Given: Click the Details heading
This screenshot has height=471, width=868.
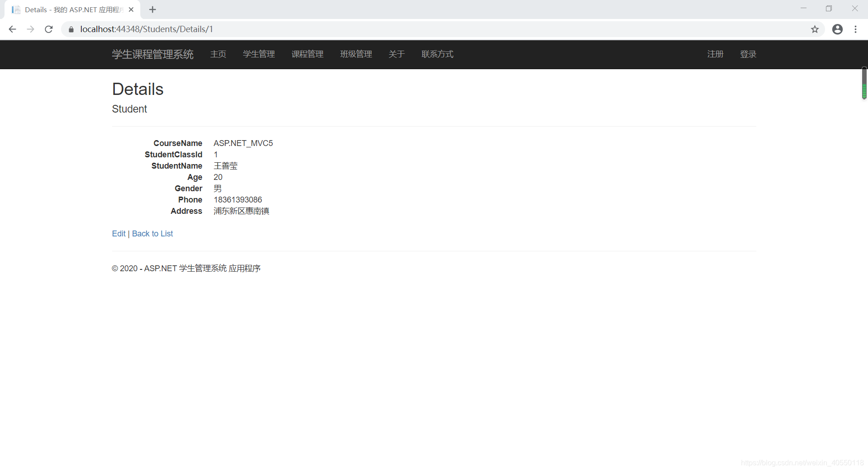Looking at the screenshot, I should pos(138,89).
